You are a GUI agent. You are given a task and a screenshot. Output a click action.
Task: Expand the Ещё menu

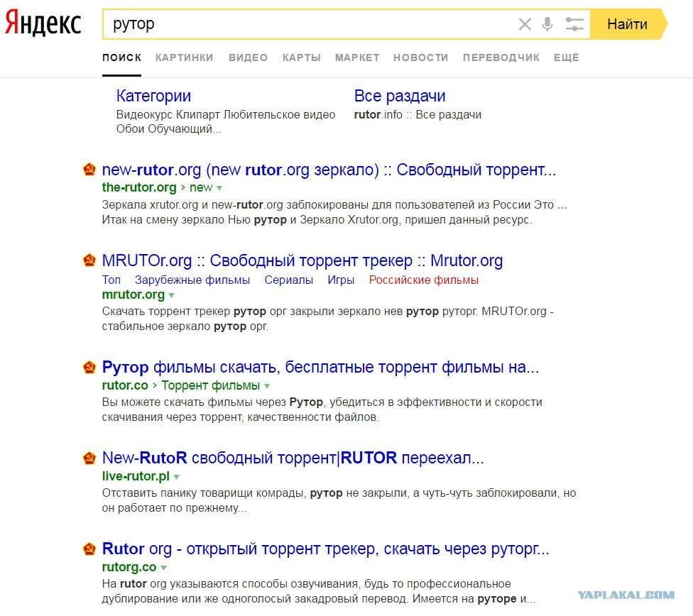coord(566,57)
